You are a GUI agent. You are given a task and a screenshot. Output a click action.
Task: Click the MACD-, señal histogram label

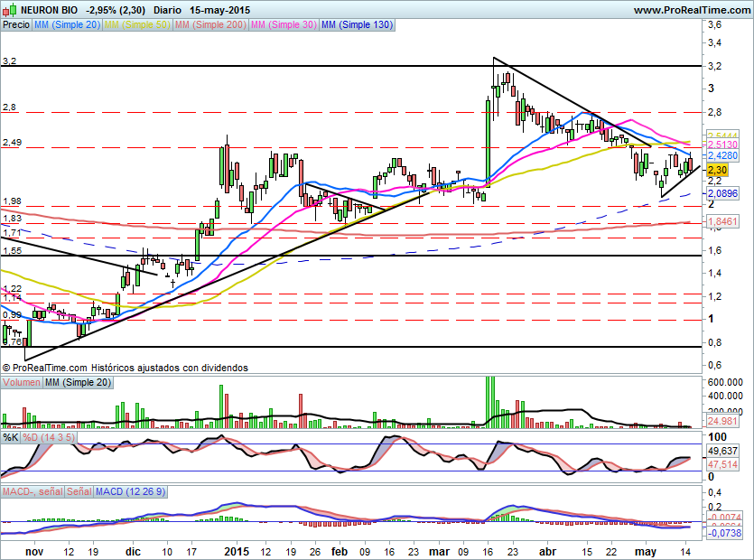pyautogui.click(x=32, y=491)
